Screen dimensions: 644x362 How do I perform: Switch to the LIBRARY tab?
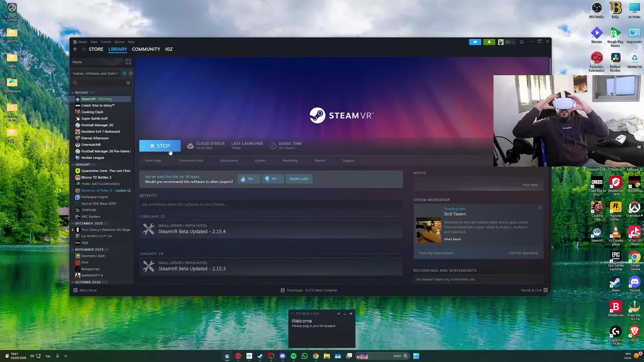pos(117,49)
